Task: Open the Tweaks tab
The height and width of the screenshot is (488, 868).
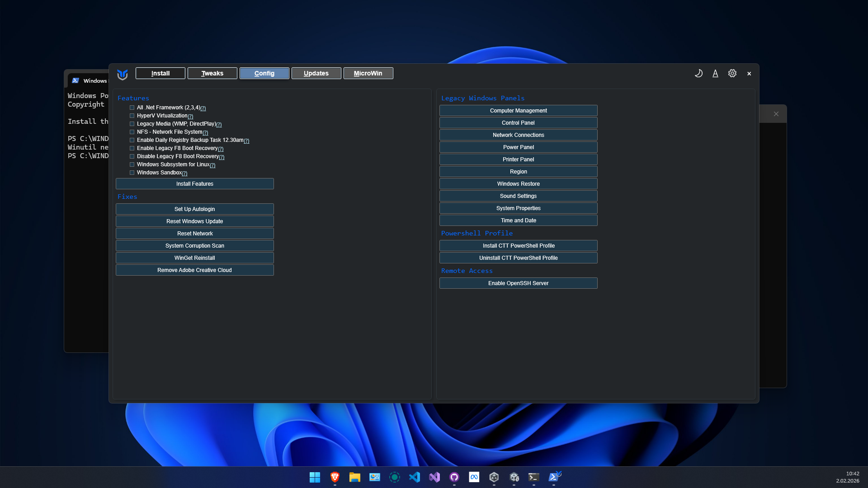Action: (212, 73)
